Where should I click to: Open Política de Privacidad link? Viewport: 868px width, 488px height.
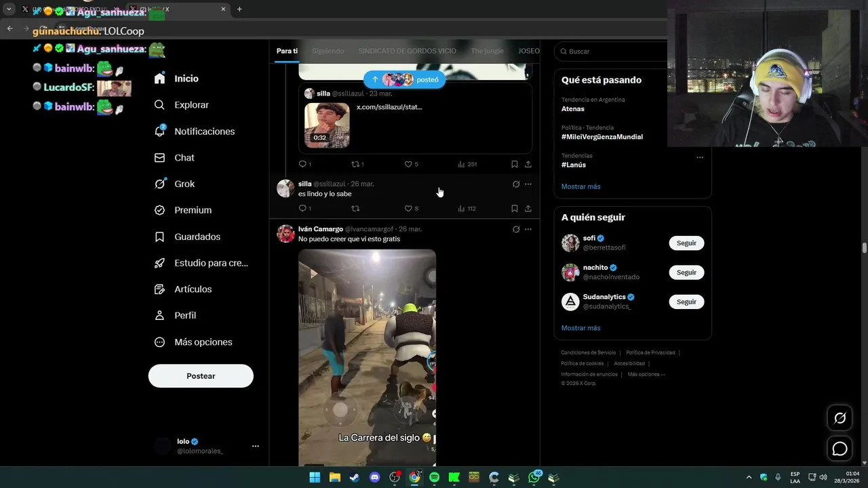coord(650,352)
